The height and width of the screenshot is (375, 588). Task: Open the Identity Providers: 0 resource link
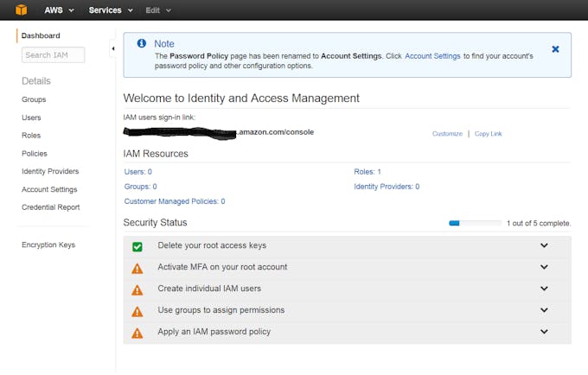[387, 186]
